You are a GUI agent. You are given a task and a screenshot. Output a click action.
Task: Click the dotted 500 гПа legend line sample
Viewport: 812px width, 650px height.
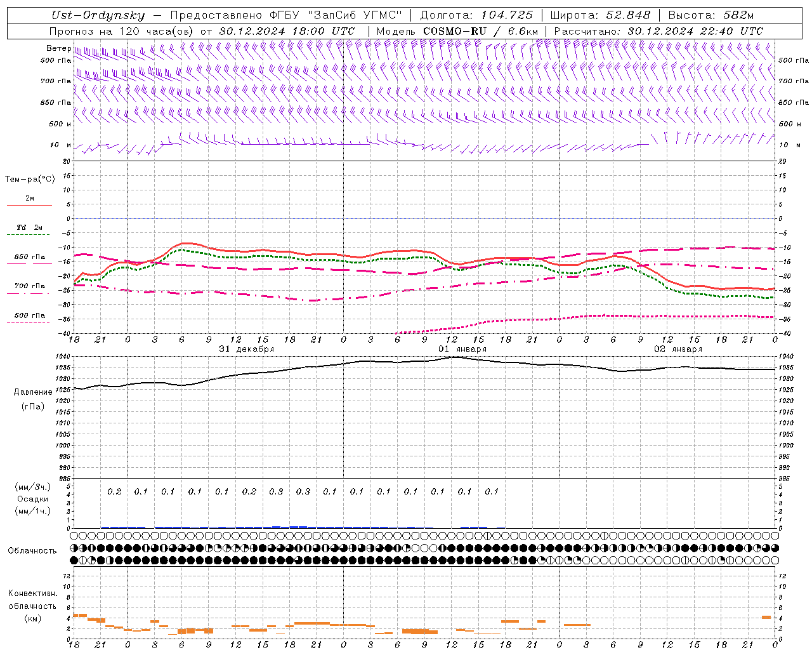tap(28, 323)
